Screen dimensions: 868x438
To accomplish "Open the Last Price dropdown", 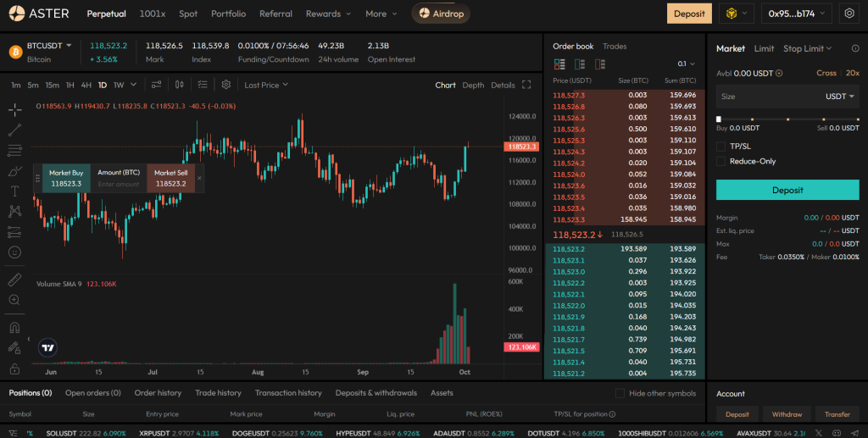I will click(x=266, y=85).
